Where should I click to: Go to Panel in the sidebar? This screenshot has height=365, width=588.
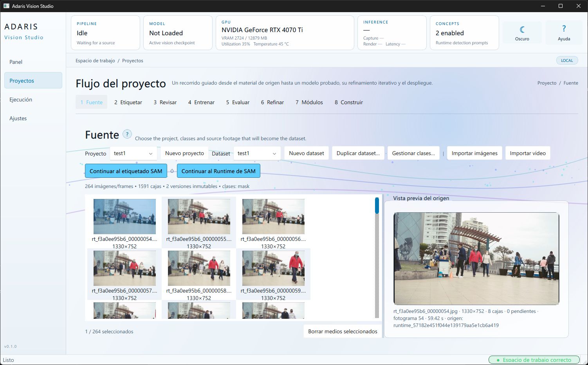pos(33,62)
